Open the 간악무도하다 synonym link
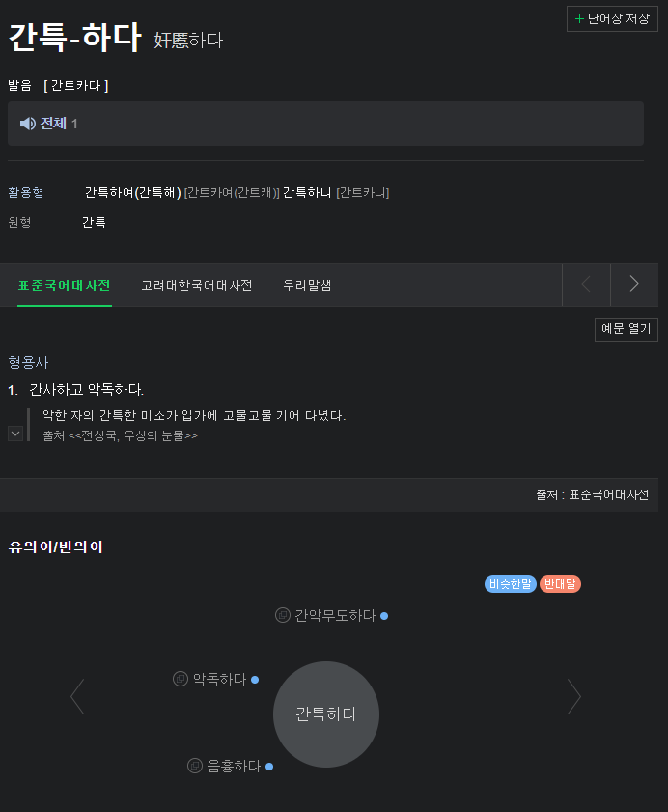This screenshot has width=668, height=812. coord(335,615)
